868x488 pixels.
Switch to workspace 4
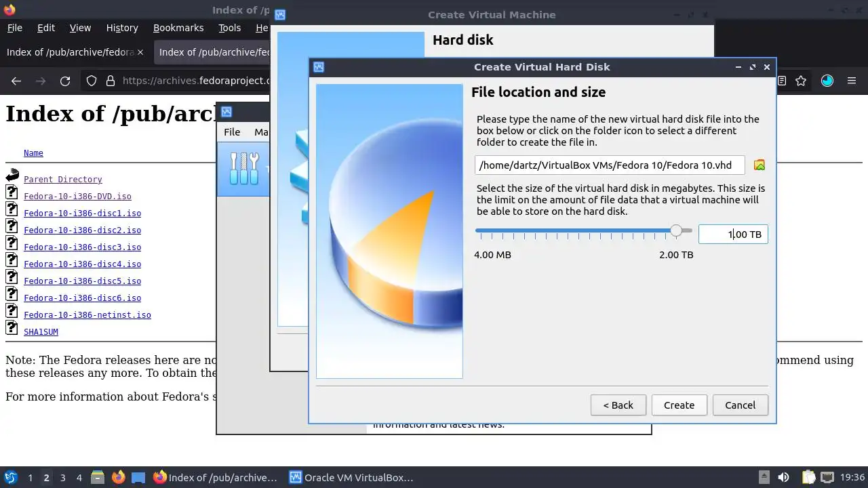tap(79, 478)
